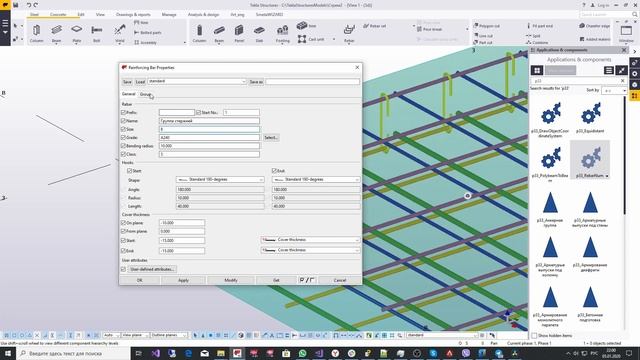
Task: Select the Weld tool
Action: (120, 33)
